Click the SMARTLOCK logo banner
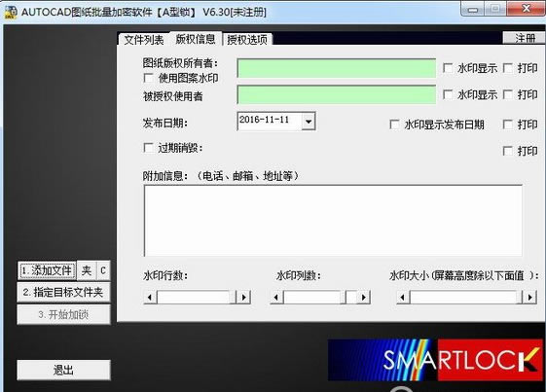 (435, 360)
